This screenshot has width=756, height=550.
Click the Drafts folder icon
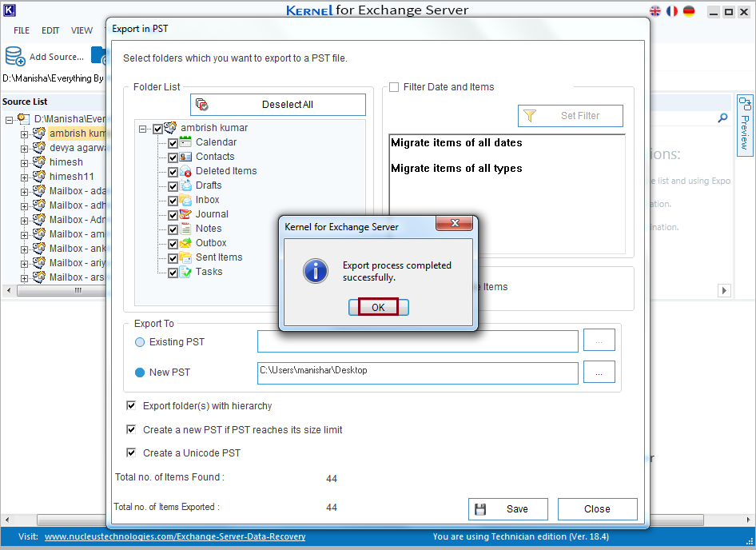pos(185,185)
